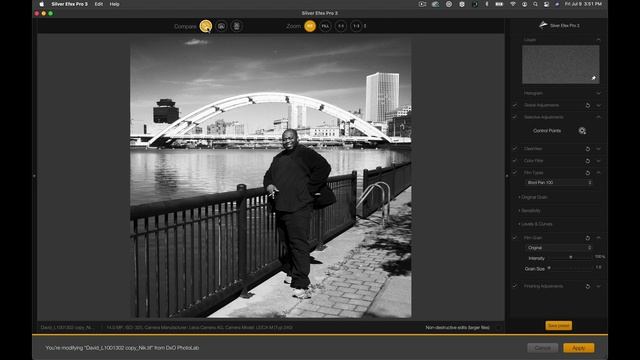
Task: Open the zoom level stepper arrows
Action: [x=365, y=26]
